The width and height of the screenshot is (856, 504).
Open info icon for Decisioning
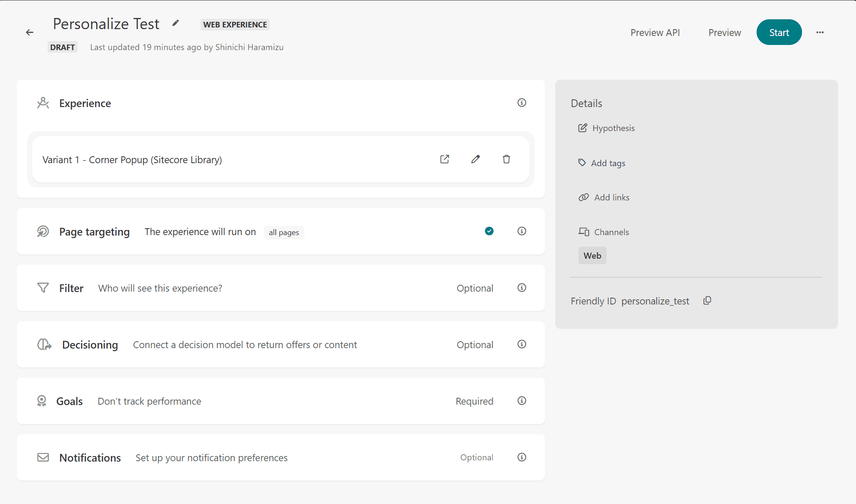point(522,344)
